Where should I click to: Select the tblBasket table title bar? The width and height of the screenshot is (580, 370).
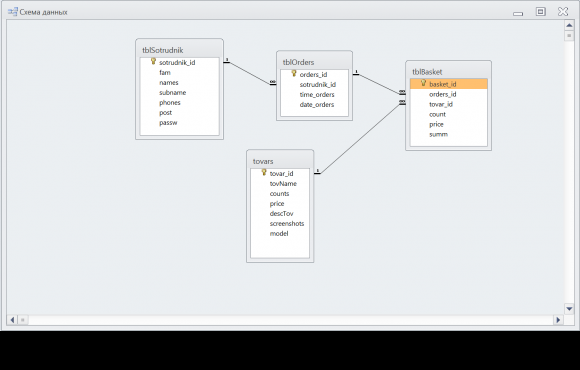pyautogui.click(x=448, y=72)
